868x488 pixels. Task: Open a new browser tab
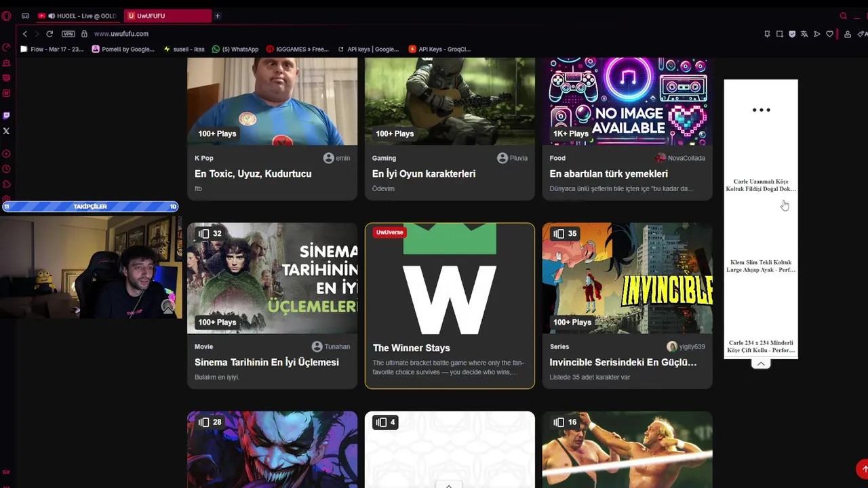pos(217,16)
